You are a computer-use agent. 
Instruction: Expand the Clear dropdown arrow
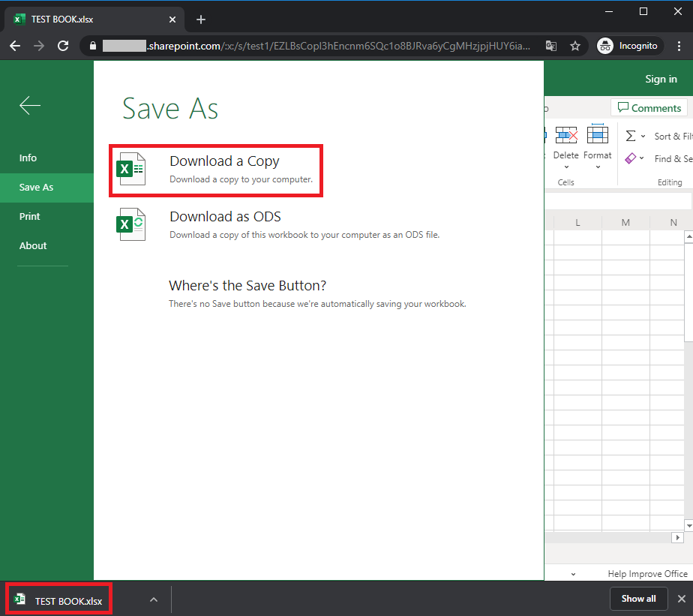pos(642,158)
